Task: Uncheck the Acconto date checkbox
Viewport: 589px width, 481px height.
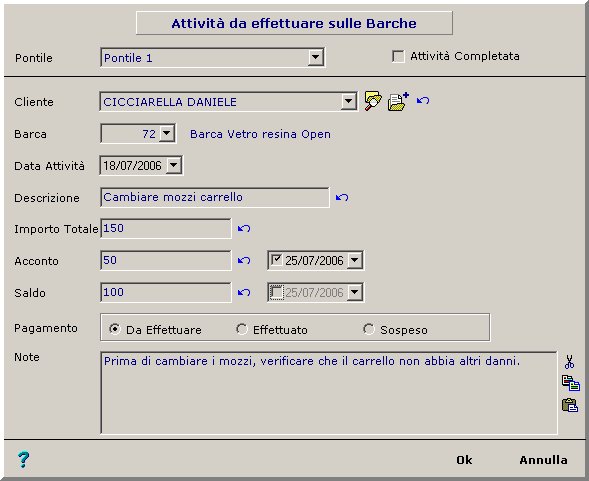Action: [x=276, y=260]
